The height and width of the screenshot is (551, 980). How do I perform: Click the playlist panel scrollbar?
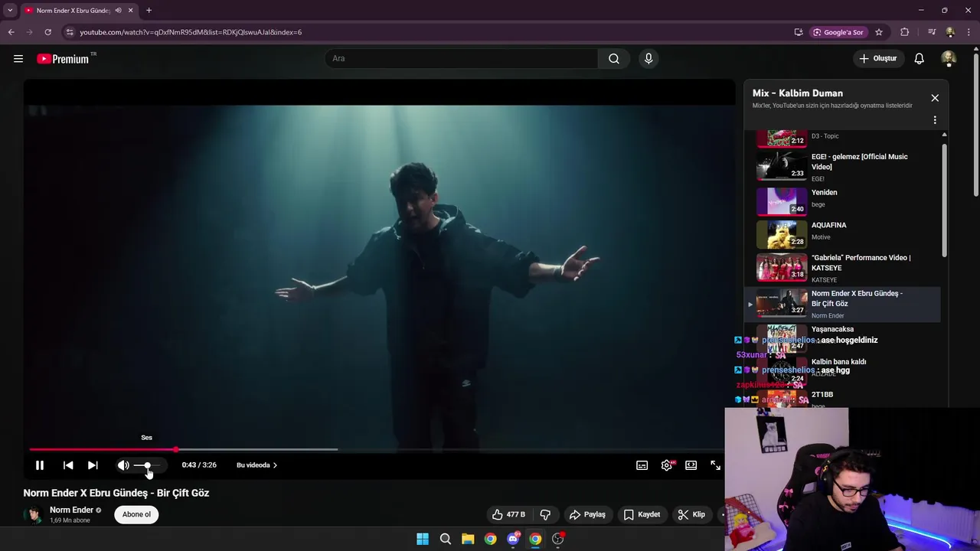[944, 200]
